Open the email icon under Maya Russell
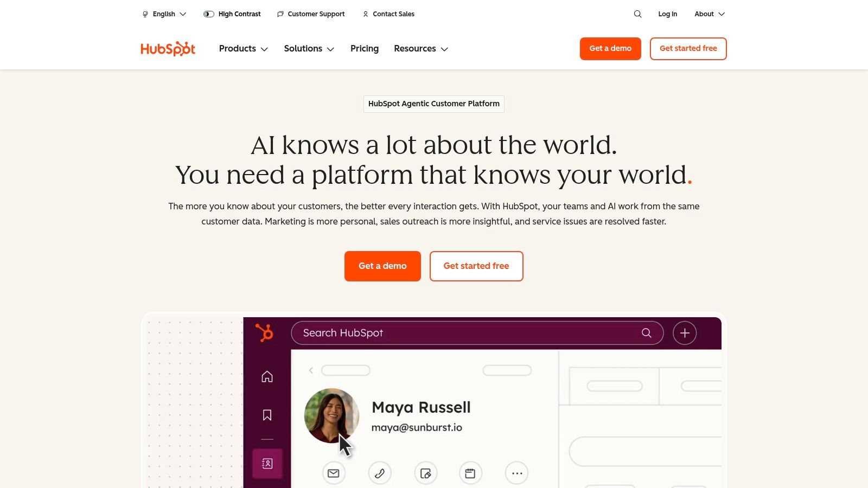This screenshot has width=868, height=488. pyautogui.click(x=333, y=472)
